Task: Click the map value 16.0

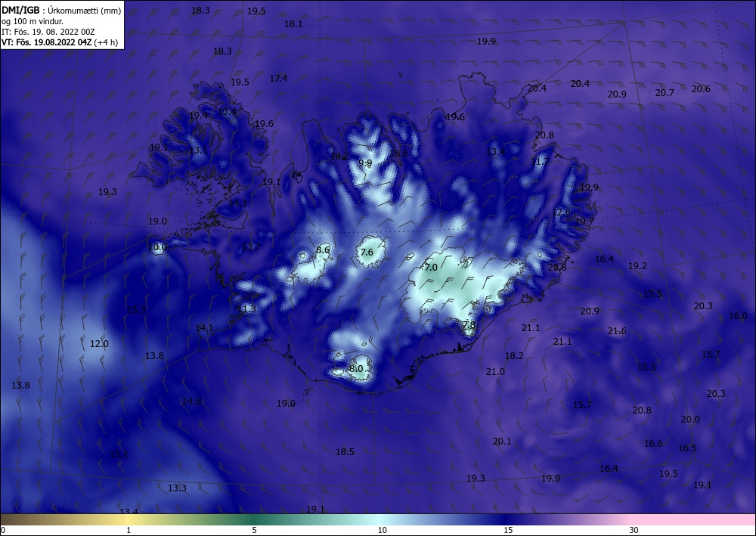Action: [x=738, y=316]
